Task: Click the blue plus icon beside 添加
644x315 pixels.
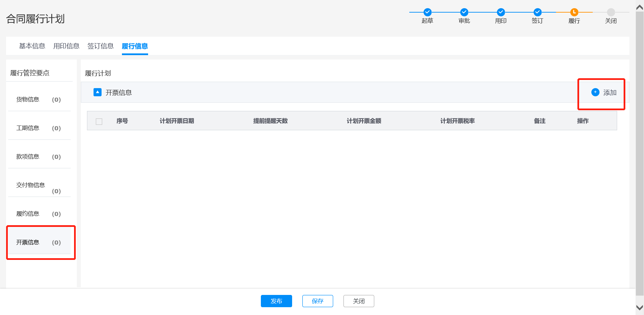Action: pos(595,92)
